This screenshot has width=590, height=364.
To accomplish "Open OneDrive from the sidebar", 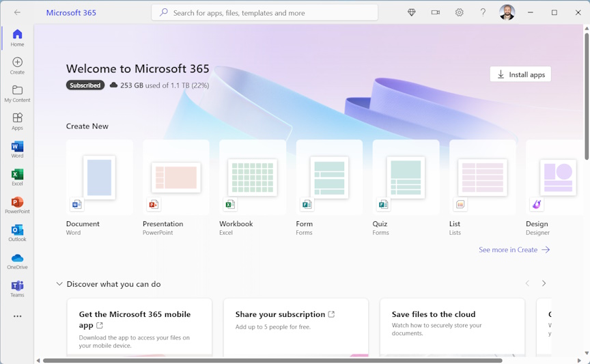I will click(17, 260).
